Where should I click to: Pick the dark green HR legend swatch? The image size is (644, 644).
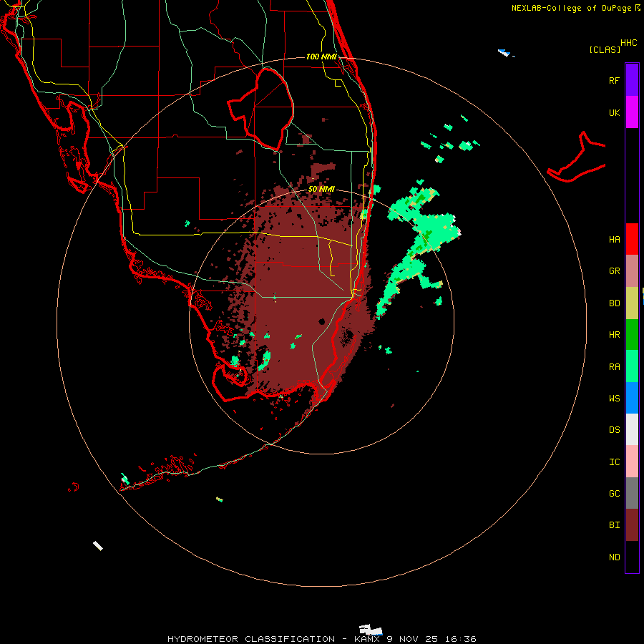(632, 335)
